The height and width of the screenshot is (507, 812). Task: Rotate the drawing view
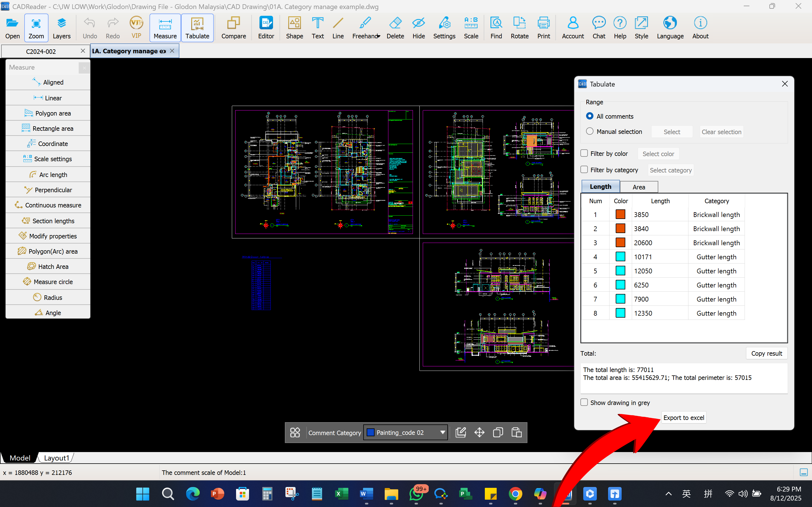pos(520,28)
